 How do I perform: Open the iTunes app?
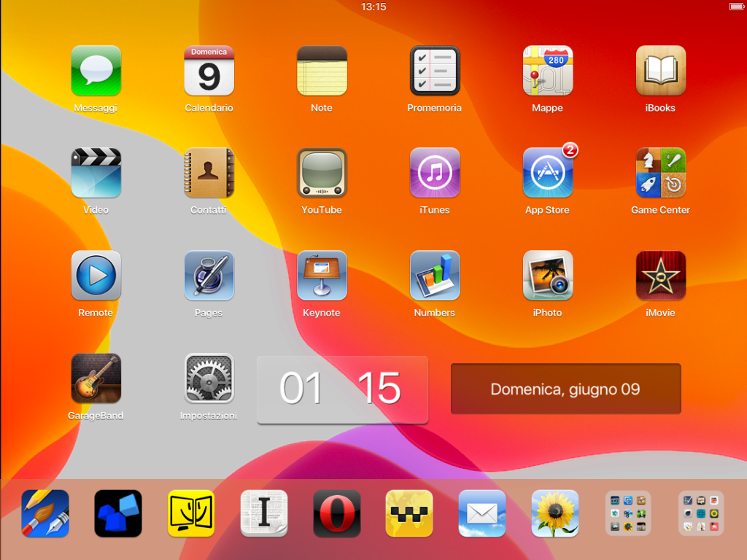pos(435,173)
